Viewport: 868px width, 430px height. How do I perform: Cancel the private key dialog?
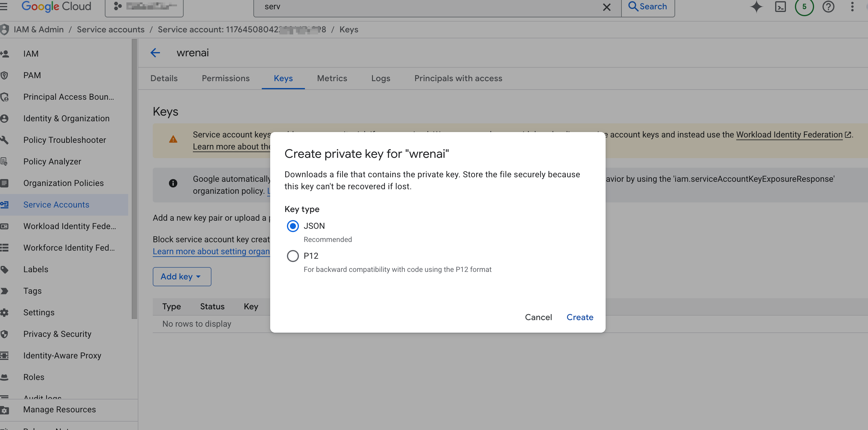(538, 317)
